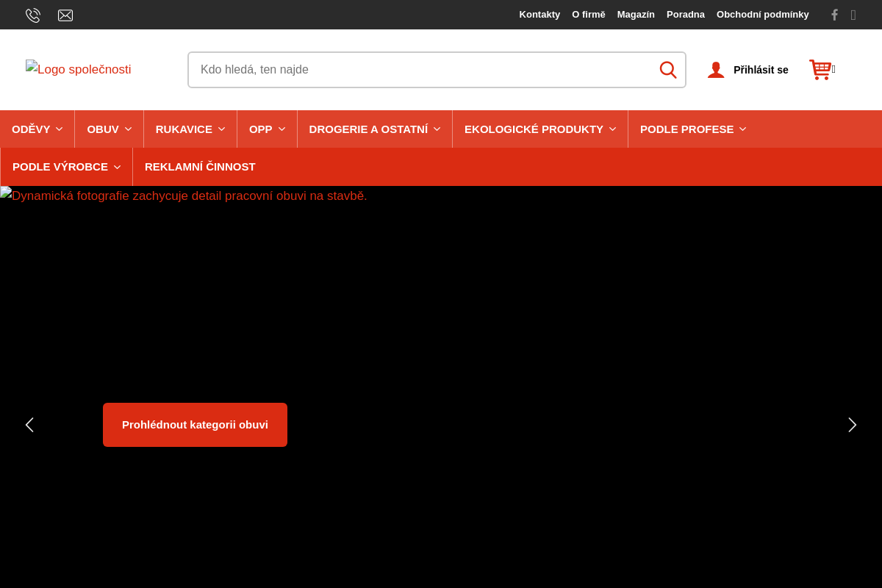The height and width of the screenshot is (588, 882).
Task: Open the O firmě page
Action: click(x=589, y=15)
